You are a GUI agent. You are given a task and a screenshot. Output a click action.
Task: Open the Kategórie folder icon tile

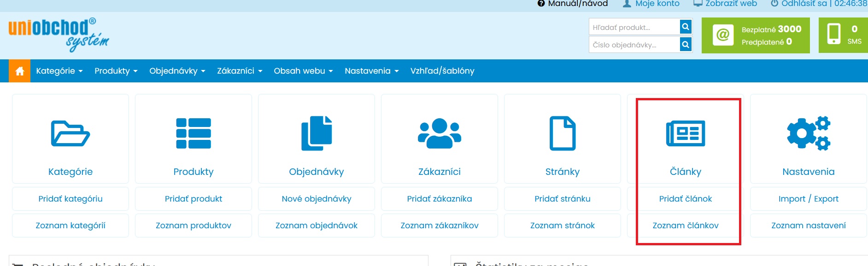click(70, 133)
